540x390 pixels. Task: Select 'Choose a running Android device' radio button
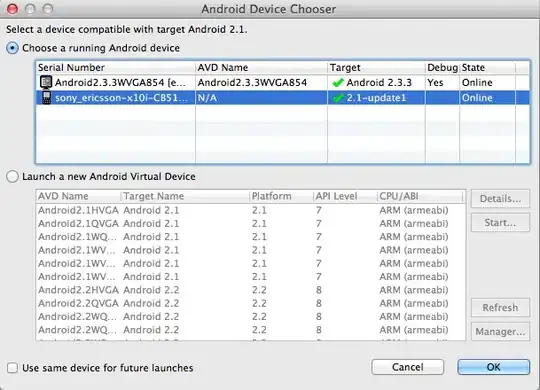tap(12, 48)
